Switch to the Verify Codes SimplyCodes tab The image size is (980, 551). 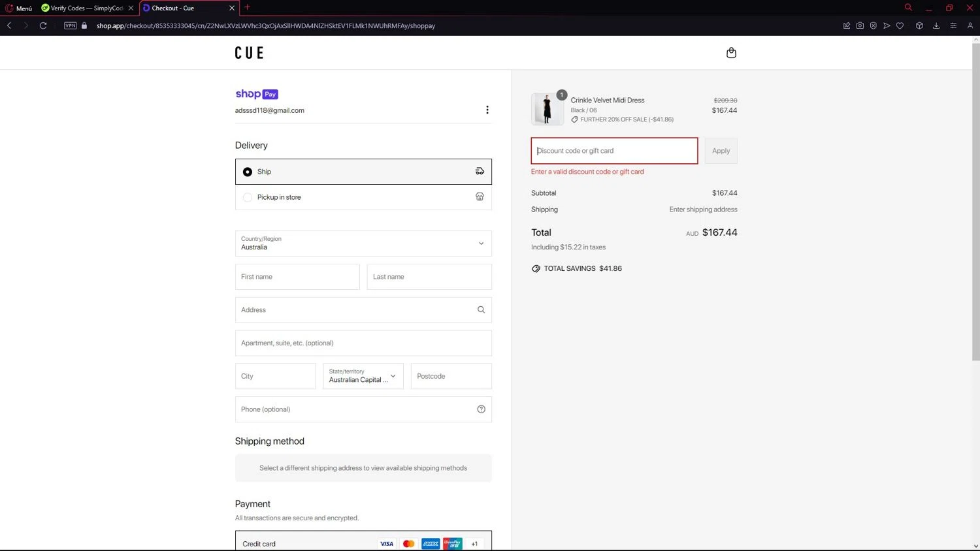pyautogui.click(x=88, y=8)
